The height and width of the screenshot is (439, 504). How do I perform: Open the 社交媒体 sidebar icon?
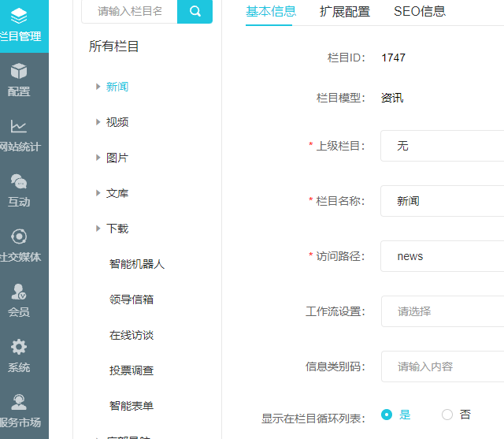(19, 245)
